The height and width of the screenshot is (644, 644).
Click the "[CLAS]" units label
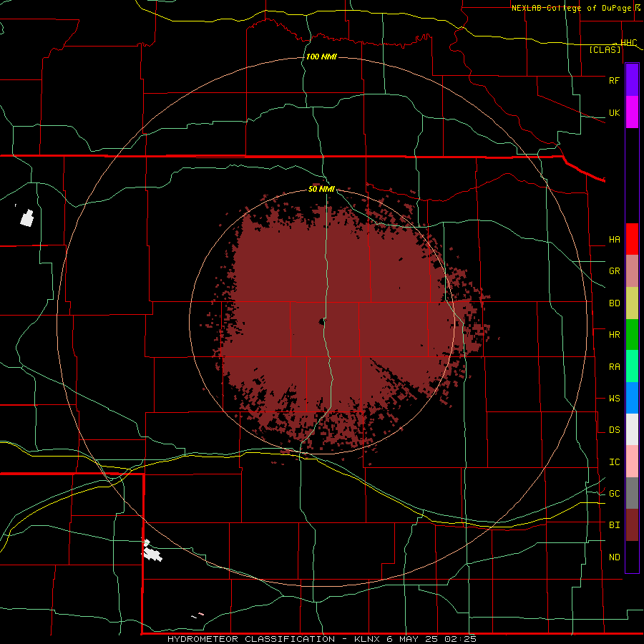[605, 50]
